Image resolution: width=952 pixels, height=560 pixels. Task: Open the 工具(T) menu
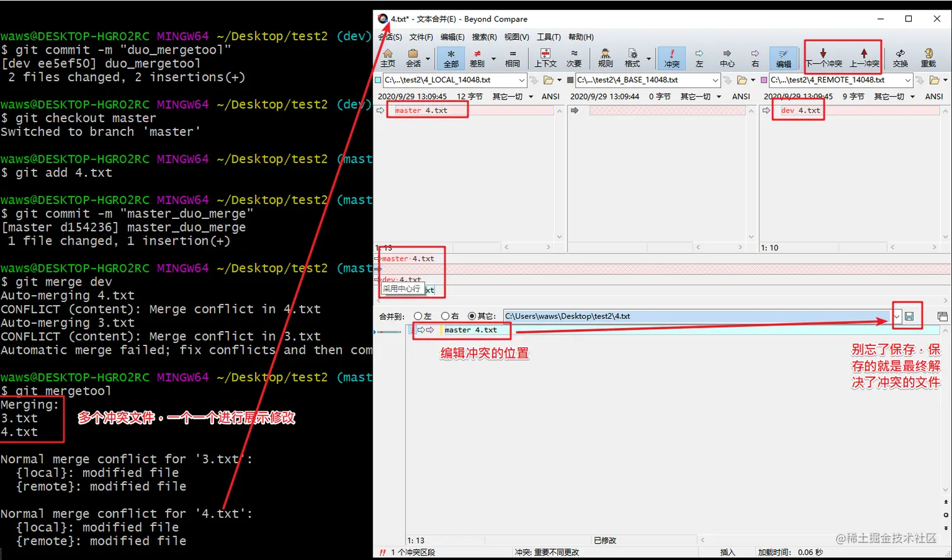pos(548,37)
